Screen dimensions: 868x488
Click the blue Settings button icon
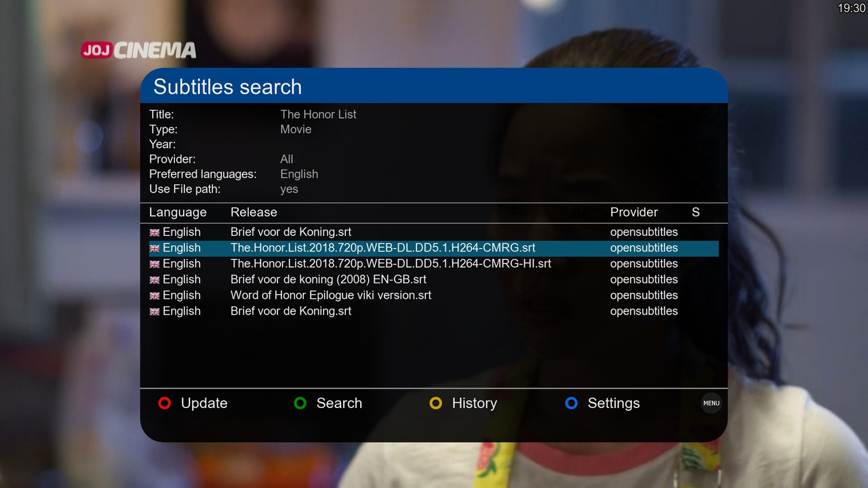[571, 403]
